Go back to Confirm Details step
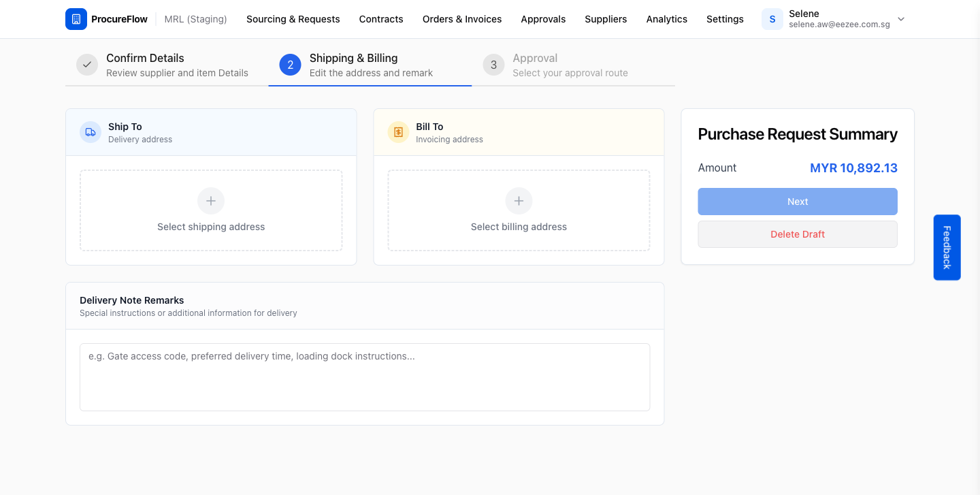 tap(167, 65)
